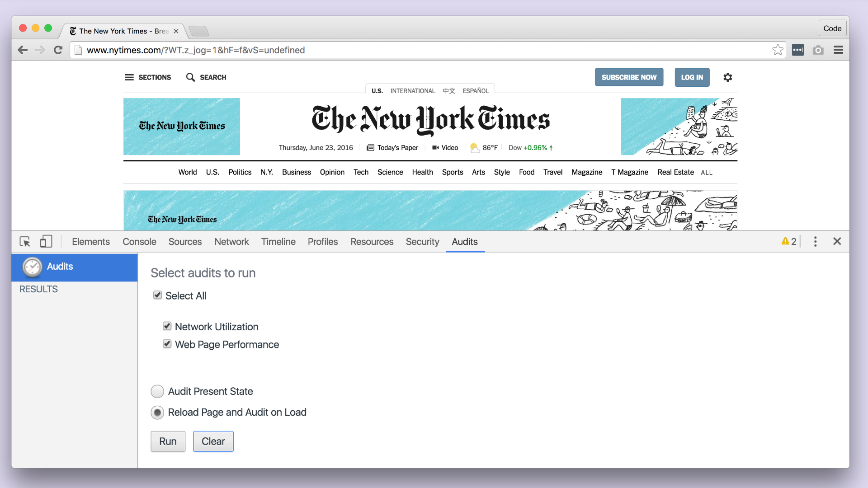Reload the page with refresh icon
Viewport: 868px width, 488px height.
pyautogui.click(x=58, y=50)
